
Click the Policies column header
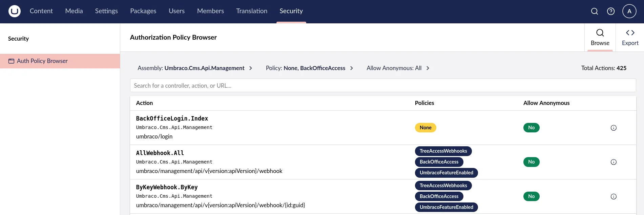[424, 103]
